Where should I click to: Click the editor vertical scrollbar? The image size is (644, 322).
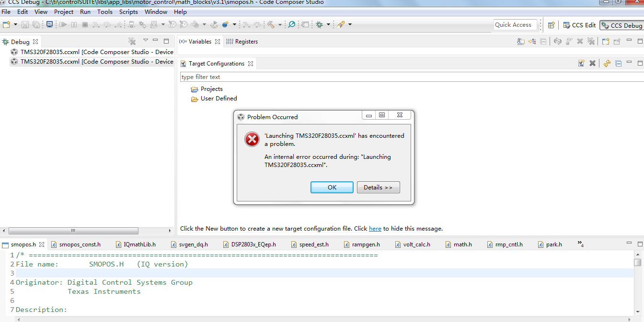637,262
